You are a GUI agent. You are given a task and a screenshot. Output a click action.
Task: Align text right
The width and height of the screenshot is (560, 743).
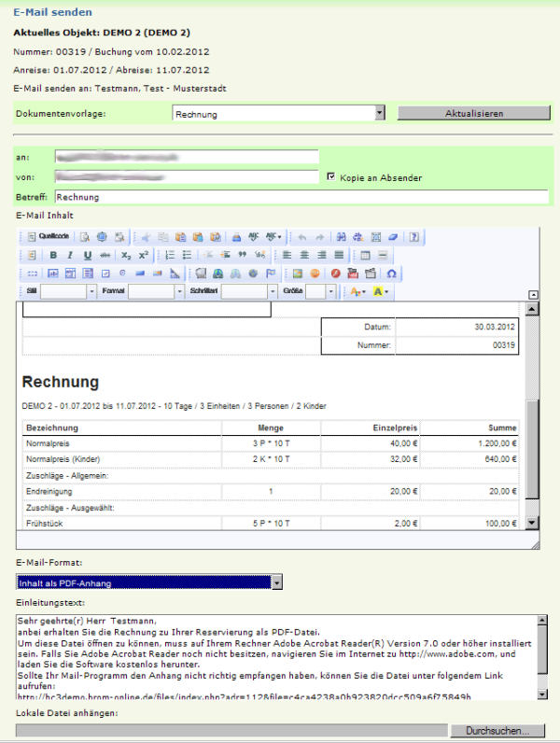tap(322, 256)
